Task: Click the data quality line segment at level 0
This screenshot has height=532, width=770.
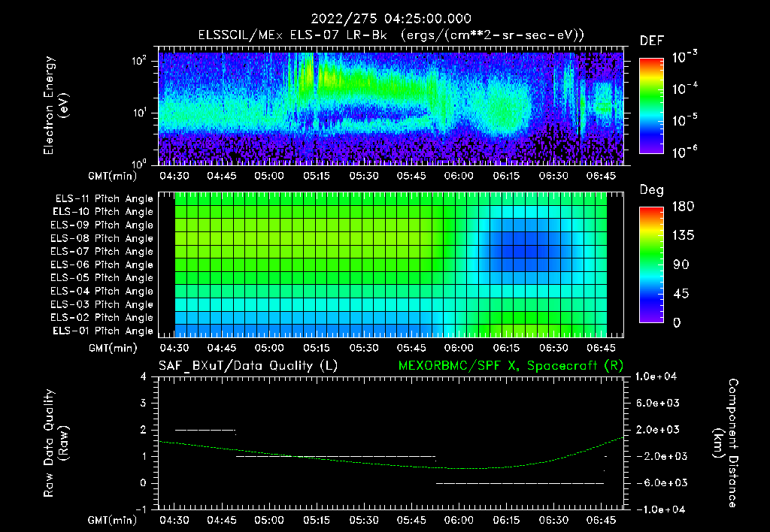Action: pyautogui.click(x=520, y=483)
